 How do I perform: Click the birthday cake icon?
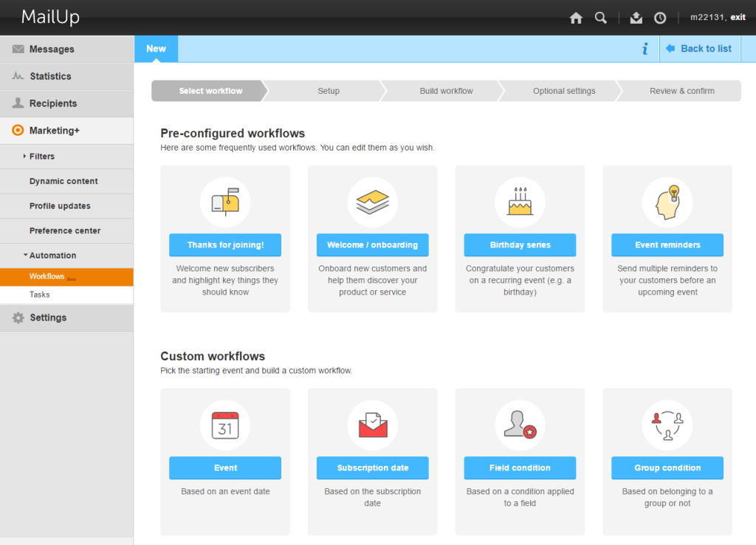(x=520, y=202)
